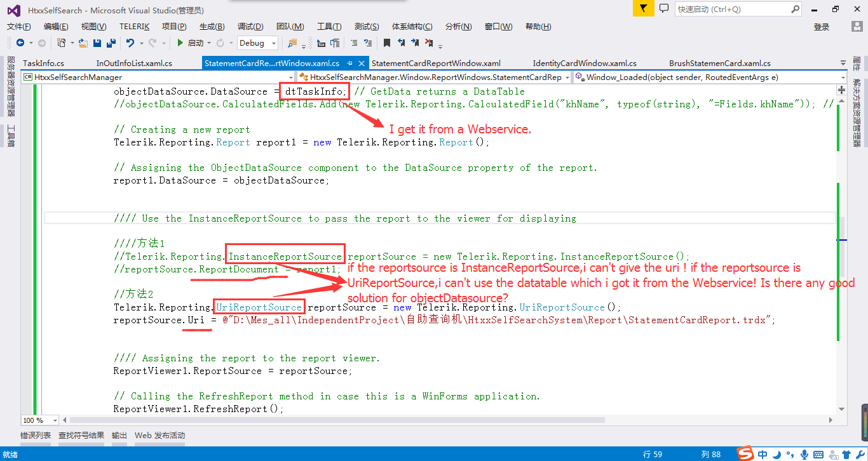Toggle Sogou punctuation mode

[790, 455]
